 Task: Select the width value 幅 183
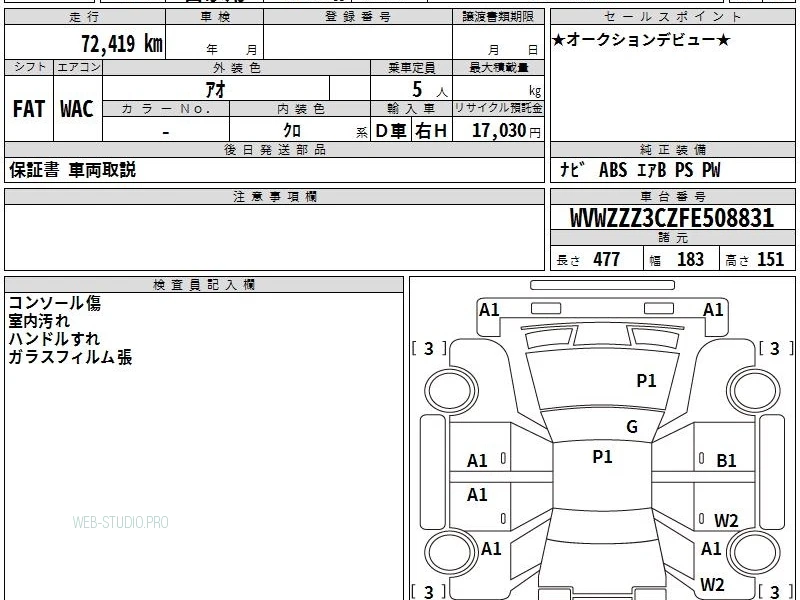click(677, 260)
